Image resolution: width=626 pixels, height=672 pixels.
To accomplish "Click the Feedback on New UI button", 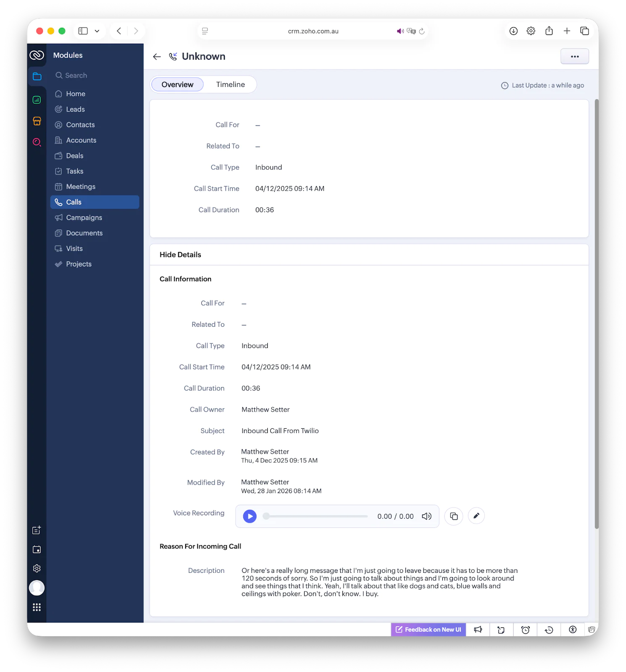I will coord(428,630).
